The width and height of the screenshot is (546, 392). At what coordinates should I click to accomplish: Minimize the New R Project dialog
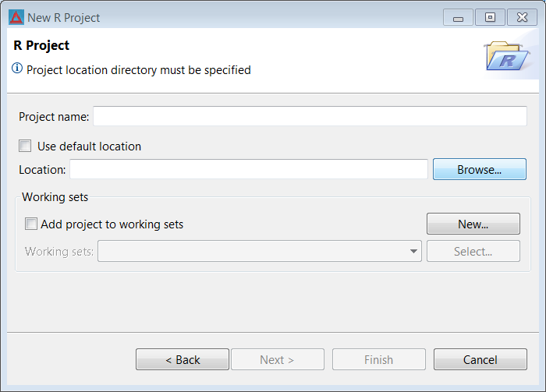pos(458,17)
